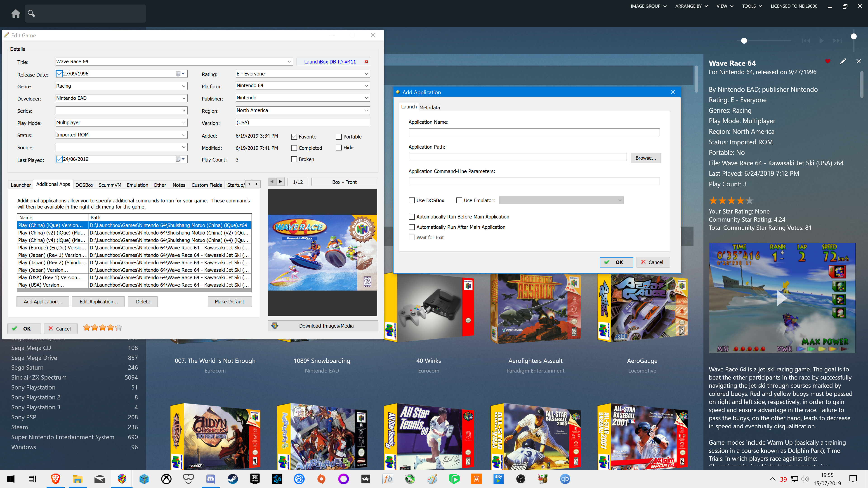Check the Broken checkbox
Image resolution: width=868 pixels, height=488 pixels.
[x=294, y=159]
